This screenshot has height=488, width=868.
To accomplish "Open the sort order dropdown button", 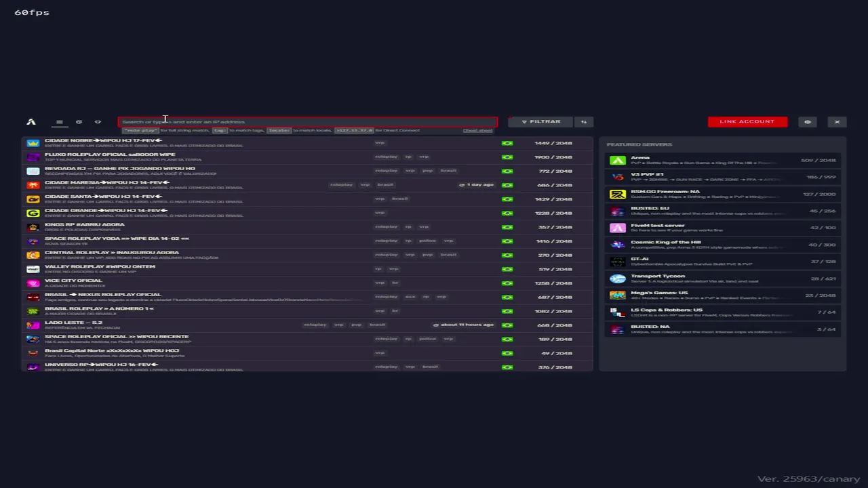I will point(583,122).
